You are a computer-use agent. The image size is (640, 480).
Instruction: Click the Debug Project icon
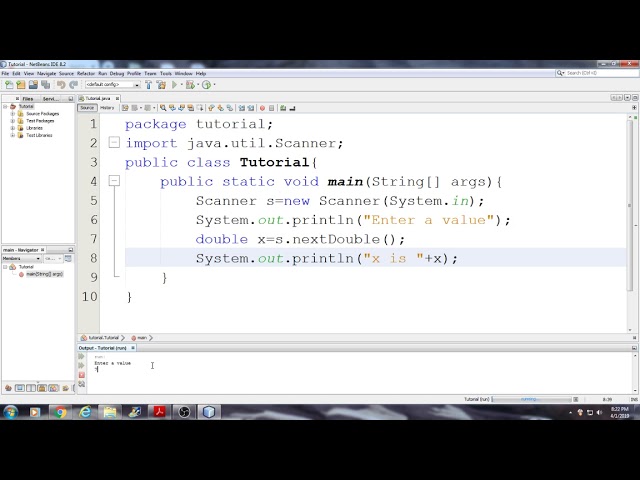click(190, 84)
